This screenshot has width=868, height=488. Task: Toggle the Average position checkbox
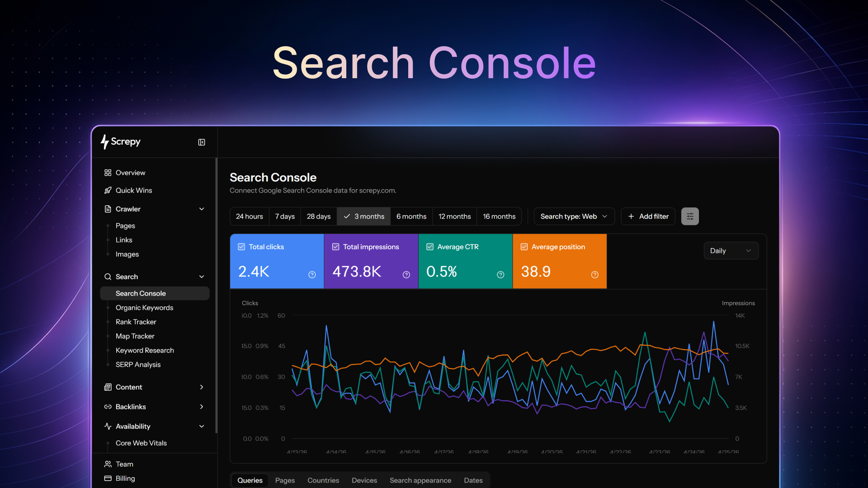(x=524, y=247)
